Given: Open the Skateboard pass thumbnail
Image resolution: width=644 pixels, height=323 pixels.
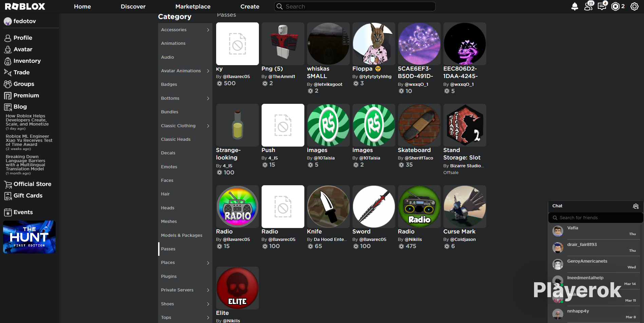Looking at the screenshot, I should (x=419, y=125).
